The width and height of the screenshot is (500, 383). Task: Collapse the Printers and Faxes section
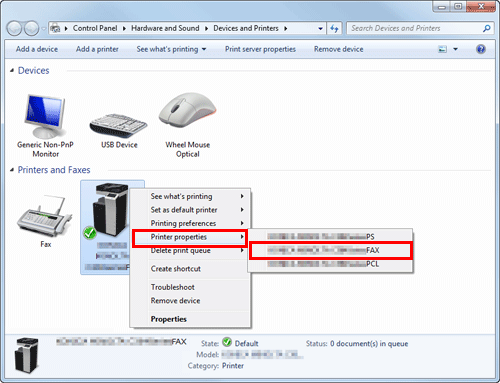pyautogui.click(x=12, y=170)
